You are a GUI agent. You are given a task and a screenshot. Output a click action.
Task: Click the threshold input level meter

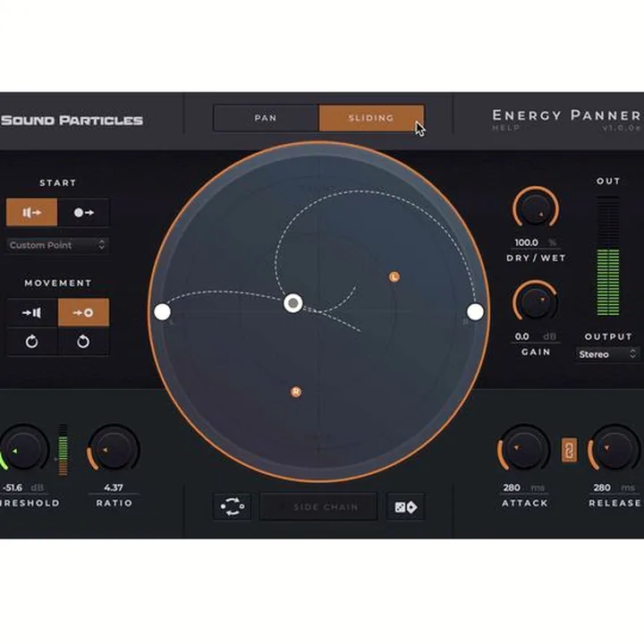pos(63,450)
